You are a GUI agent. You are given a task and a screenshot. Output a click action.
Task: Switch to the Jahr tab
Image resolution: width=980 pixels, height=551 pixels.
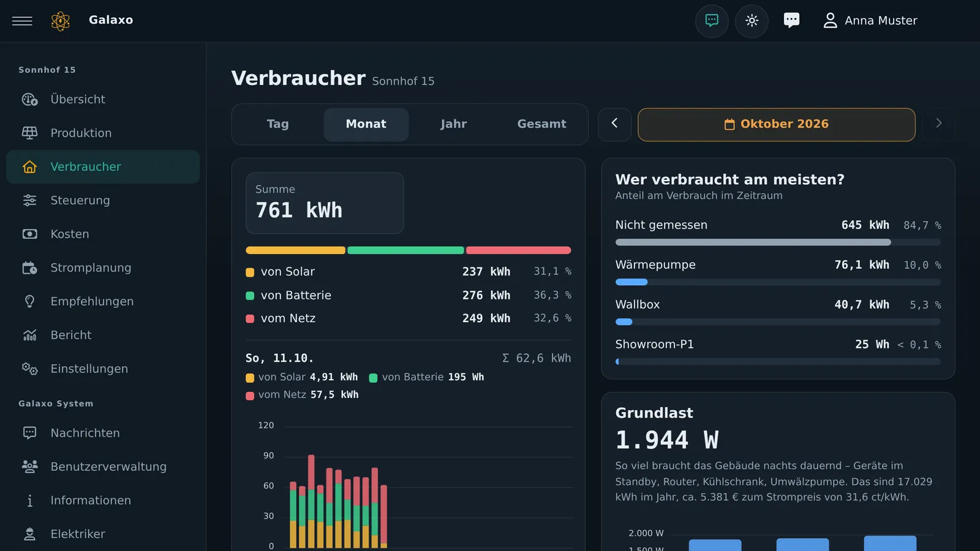point(454,124)
